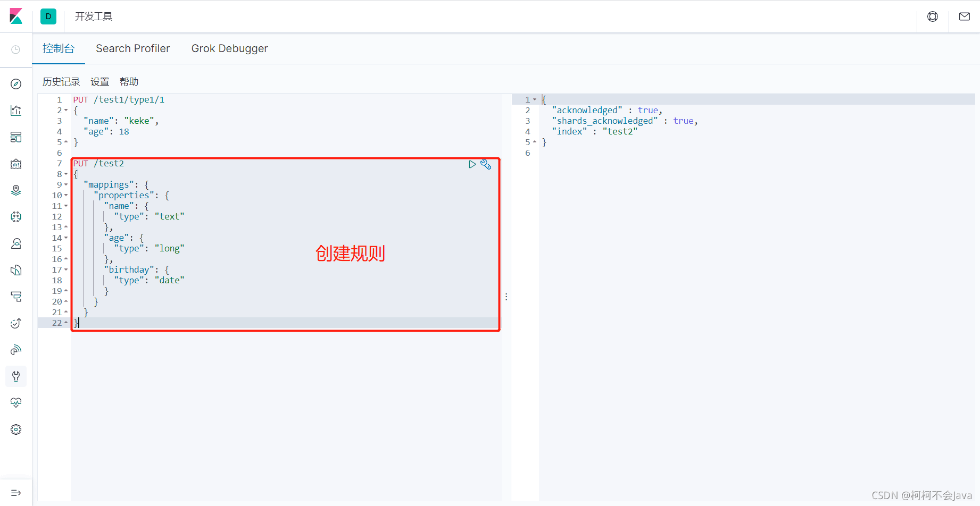Switch to the Search Profiler tab
Image resolution: width=980 pixels, height=506 pixels.
click(133, 48)
